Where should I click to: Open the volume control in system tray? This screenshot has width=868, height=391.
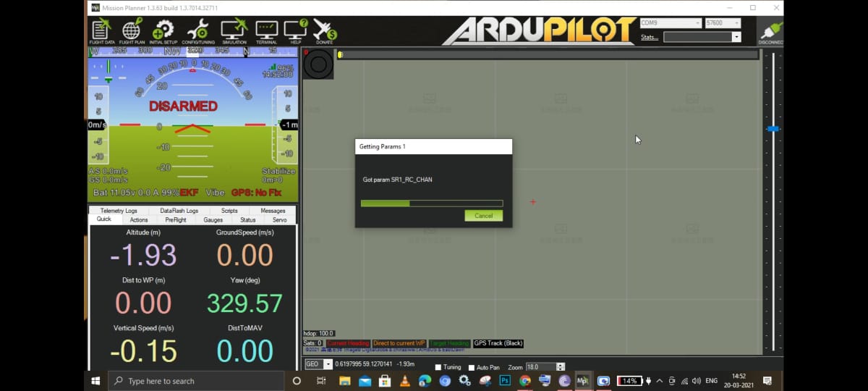coord(696,381)
